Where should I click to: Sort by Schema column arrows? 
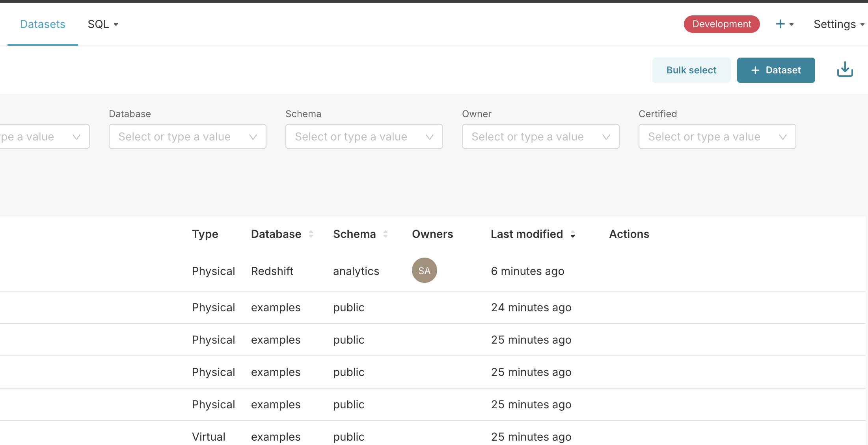pos(386,234)
